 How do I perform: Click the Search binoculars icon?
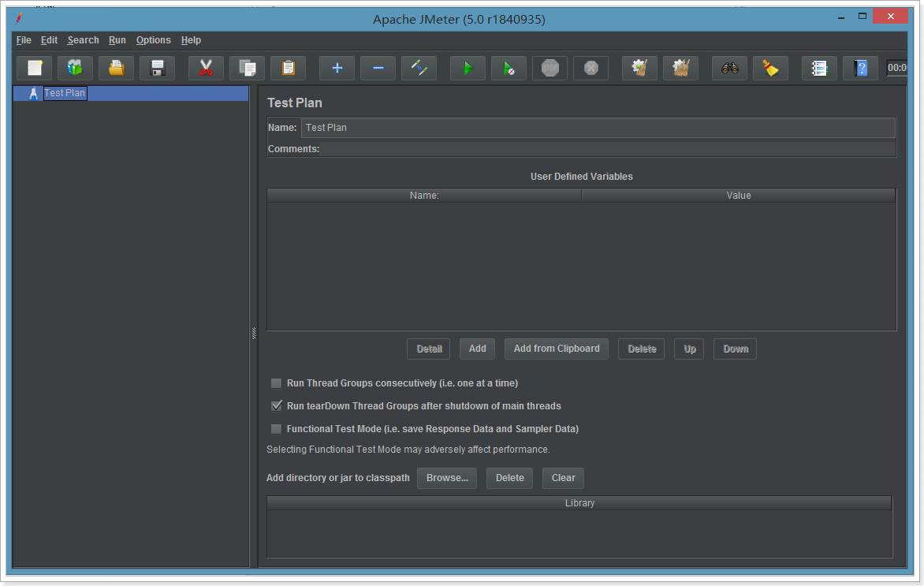730,69
